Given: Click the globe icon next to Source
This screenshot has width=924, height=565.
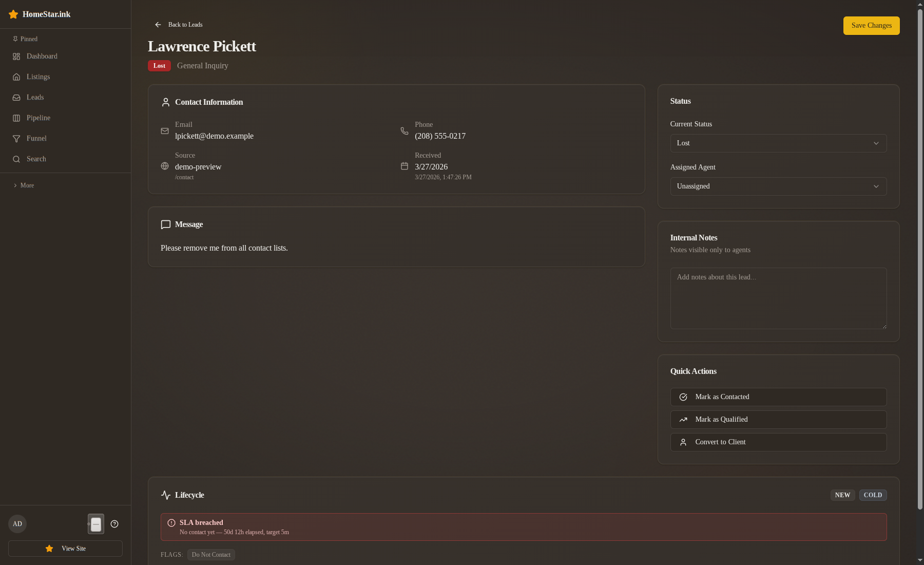Looking at the screenshot, I should click(165, 166).
